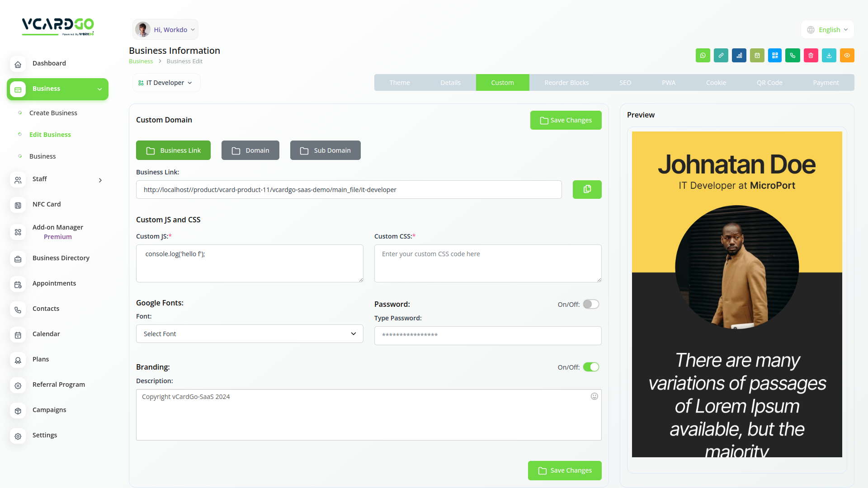Image resolution: width=868 pixels, height=488 pixels.
Task: Click the Sub Domain button
Action: coord(325,150)
